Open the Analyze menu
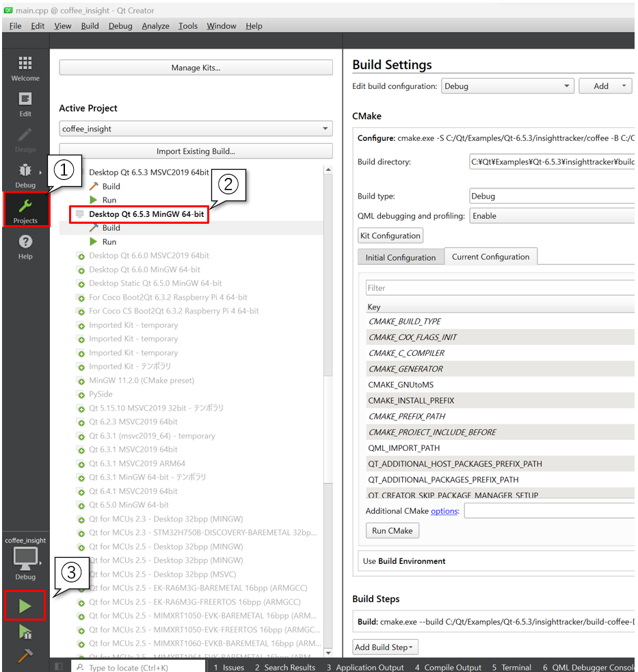638x672 pixels. [x=155, y=26]
